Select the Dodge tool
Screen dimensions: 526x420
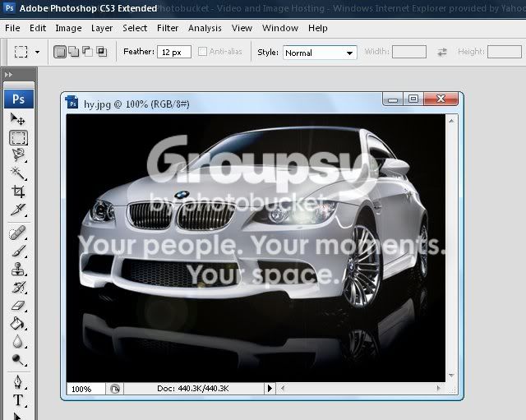(x=18, y=360)
